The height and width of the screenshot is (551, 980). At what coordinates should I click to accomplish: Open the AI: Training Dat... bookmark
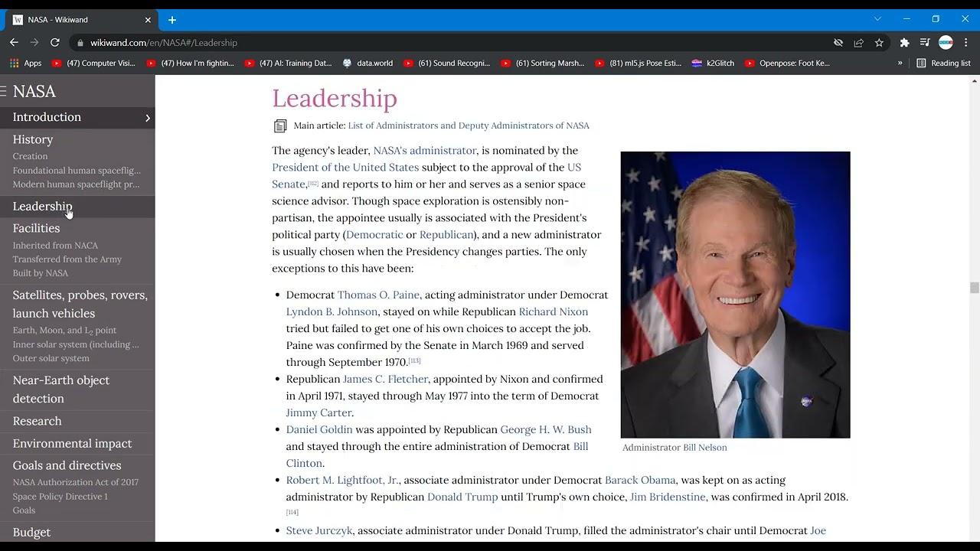[288, 64]
